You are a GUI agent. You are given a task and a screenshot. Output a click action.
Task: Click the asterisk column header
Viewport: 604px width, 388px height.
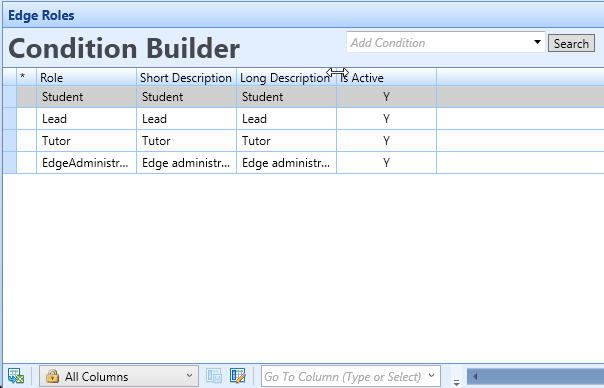pyautogui.click(x=27, y=77)
